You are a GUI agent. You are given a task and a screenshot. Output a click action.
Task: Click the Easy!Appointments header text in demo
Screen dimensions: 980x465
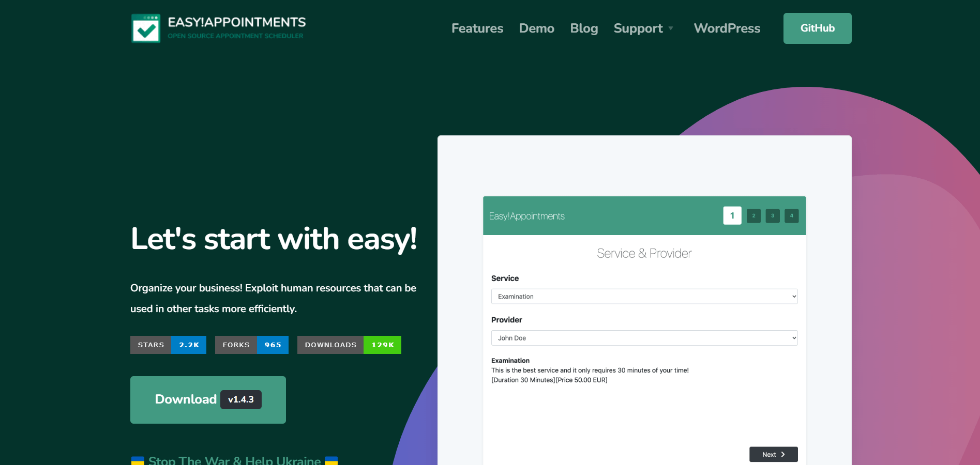coord(526,216)
